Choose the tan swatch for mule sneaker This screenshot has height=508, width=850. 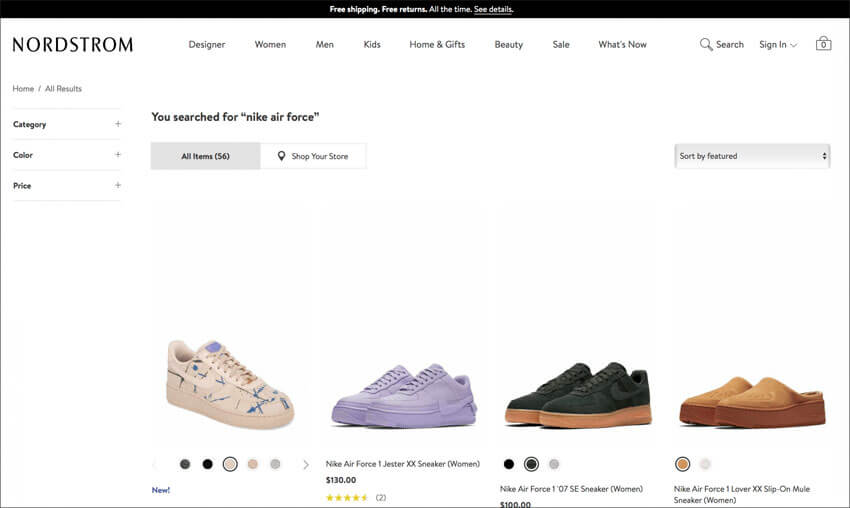[682, 464]
